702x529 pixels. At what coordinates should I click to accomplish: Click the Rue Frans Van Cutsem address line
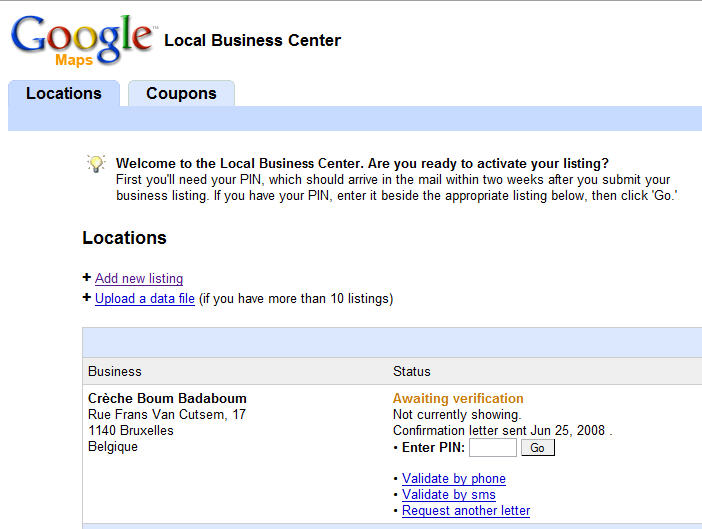click(167, 414)
